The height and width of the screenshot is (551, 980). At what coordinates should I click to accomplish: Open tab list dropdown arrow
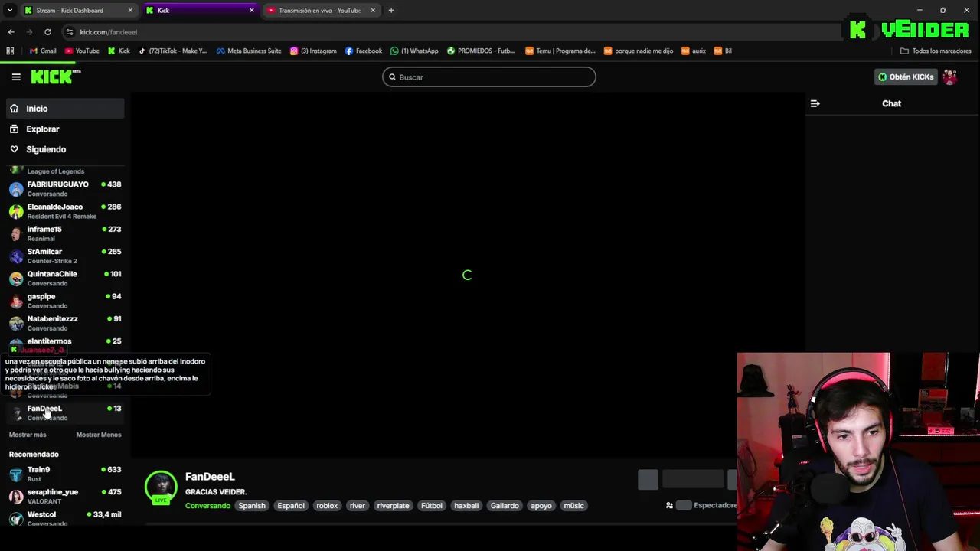[10, 11]
